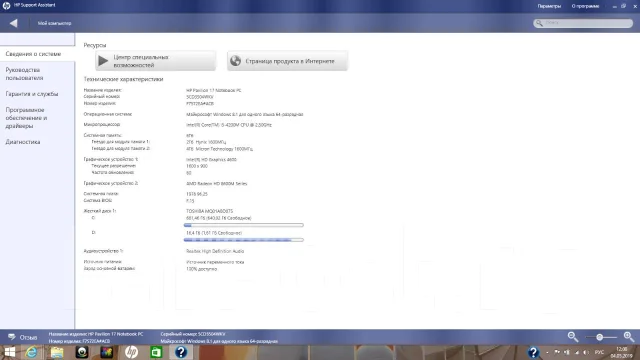Click the Ресурсы heading

pos(95,45)
